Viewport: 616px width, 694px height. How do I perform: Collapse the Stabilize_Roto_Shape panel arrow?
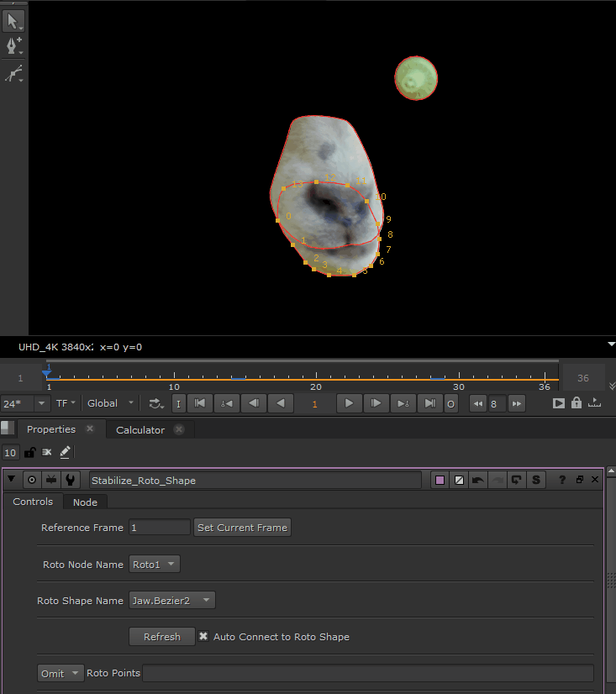tap(12, 480)
